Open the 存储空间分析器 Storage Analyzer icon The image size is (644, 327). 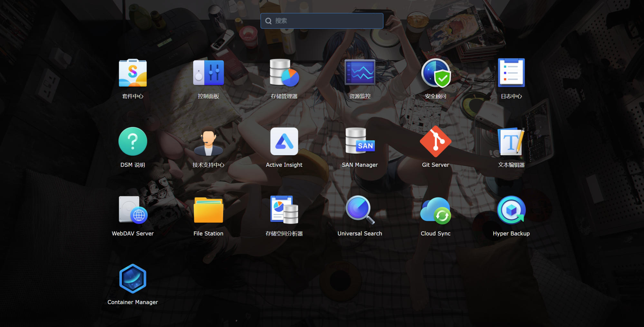pos(284,210)
